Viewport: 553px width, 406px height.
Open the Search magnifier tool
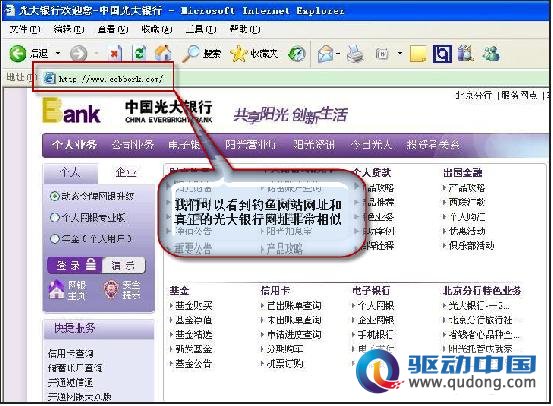[201, 54]
